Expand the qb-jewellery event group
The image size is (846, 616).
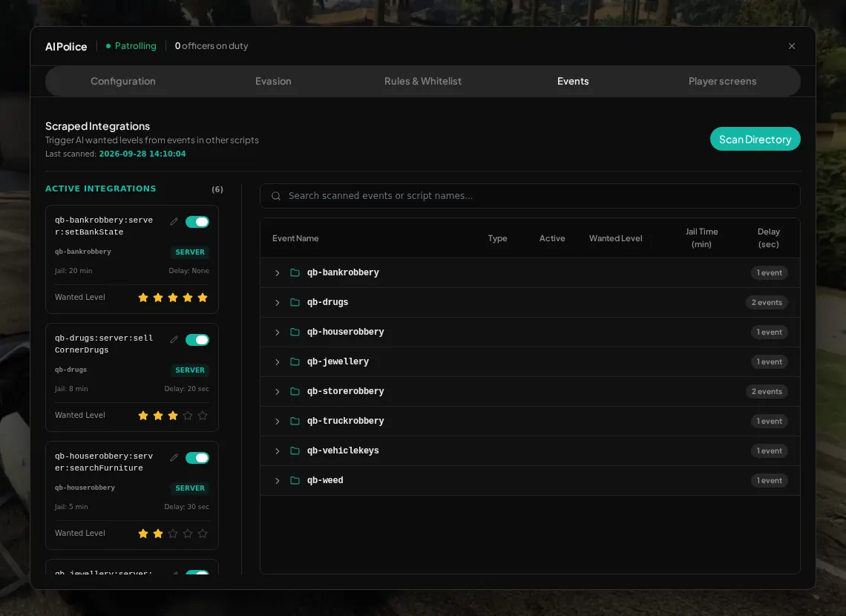pyautogui.click(x=278, y=362)
